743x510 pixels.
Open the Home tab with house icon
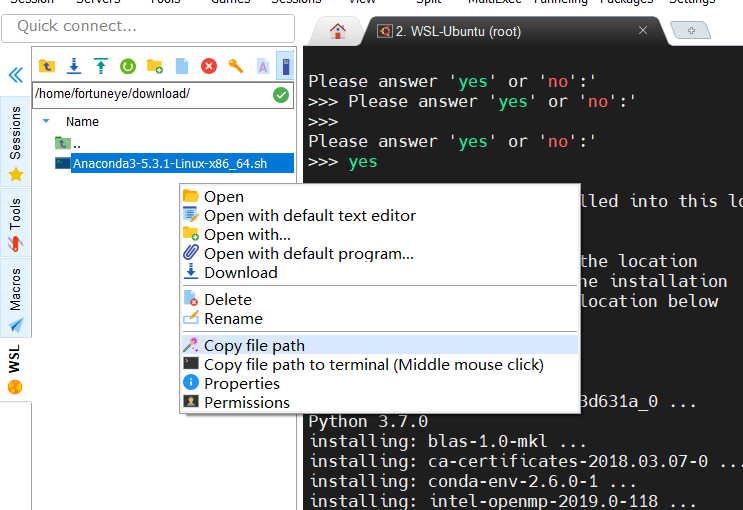coord(337,31)
